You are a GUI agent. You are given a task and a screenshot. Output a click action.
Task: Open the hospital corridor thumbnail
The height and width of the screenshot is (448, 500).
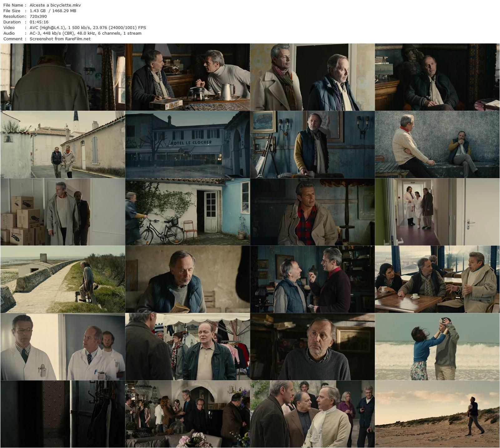[x=437, y=212]
